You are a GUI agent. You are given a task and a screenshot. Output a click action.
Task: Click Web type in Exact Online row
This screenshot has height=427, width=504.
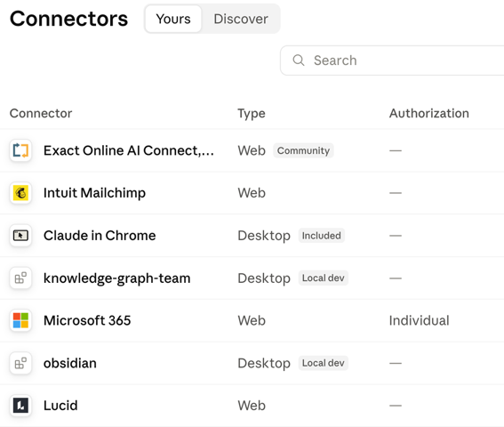[252, 150]
